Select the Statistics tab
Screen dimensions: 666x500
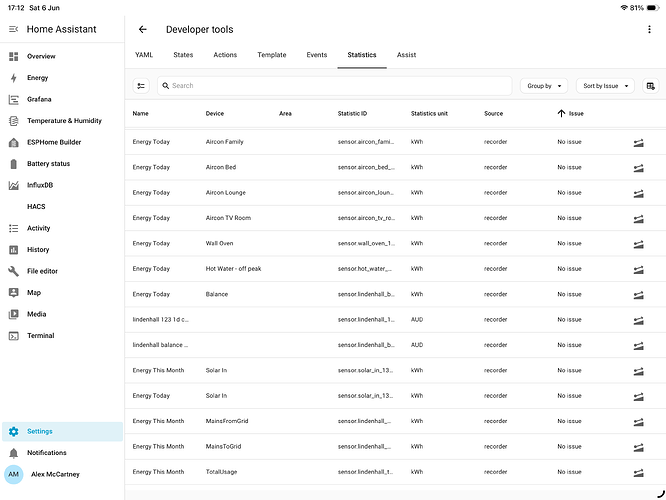click(x=362, y=55)
